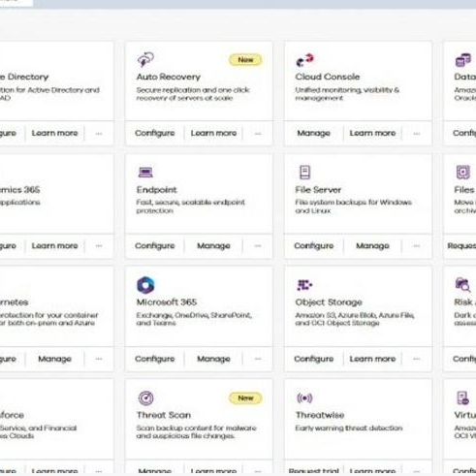Click the Auto Recovery icon

pos(145,59)
